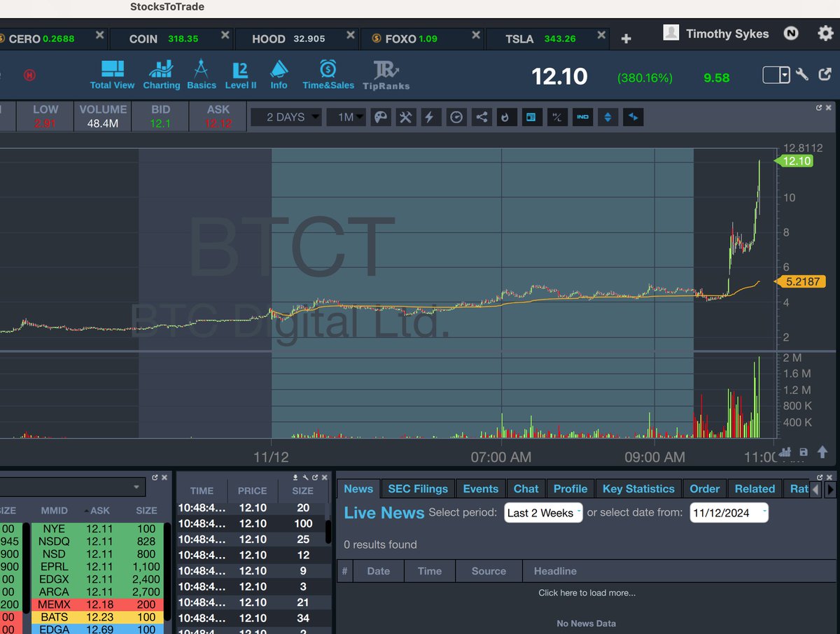The height and width of the screenshot is (634, 840).
Task: Open the Last 2 Weeks period dropdown
Action: point(543,513)
